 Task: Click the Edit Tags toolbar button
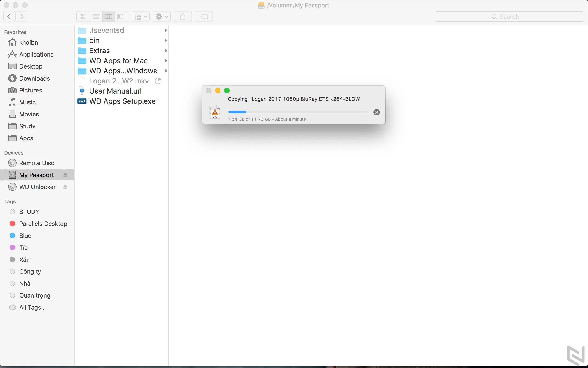click(204, 17)
